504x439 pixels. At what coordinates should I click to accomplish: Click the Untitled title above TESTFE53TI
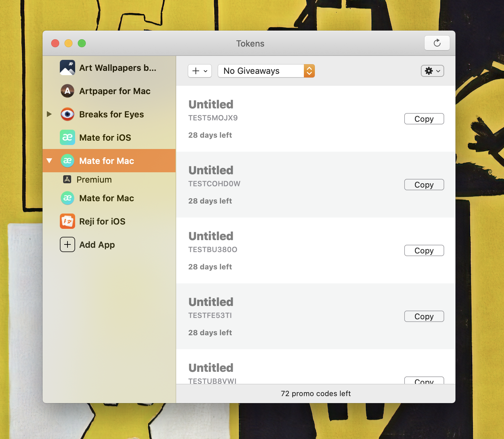point(211,302)
